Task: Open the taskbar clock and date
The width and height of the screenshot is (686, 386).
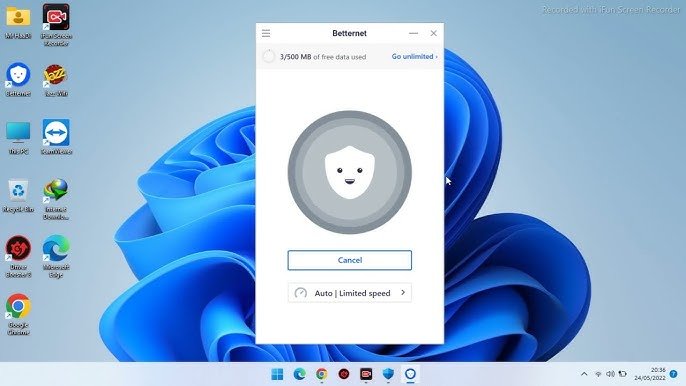Action: point(650,374)
